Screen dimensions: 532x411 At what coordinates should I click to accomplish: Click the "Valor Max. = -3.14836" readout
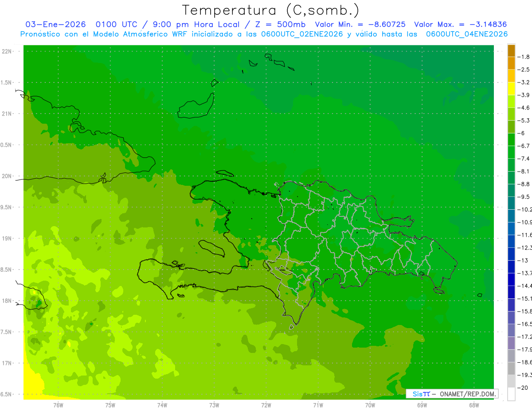click(x=461, y=25)
